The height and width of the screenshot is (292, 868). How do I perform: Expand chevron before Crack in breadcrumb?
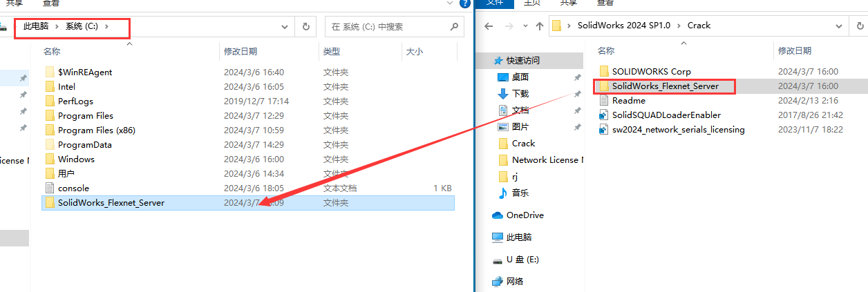coord(678,26)
